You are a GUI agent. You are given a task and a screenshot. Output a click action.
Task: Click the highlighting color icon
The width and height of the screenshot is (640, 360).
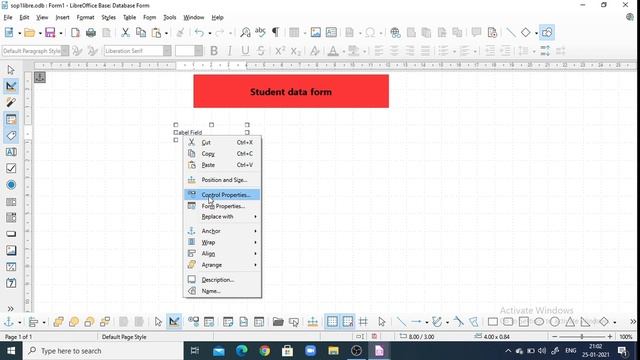353,51
